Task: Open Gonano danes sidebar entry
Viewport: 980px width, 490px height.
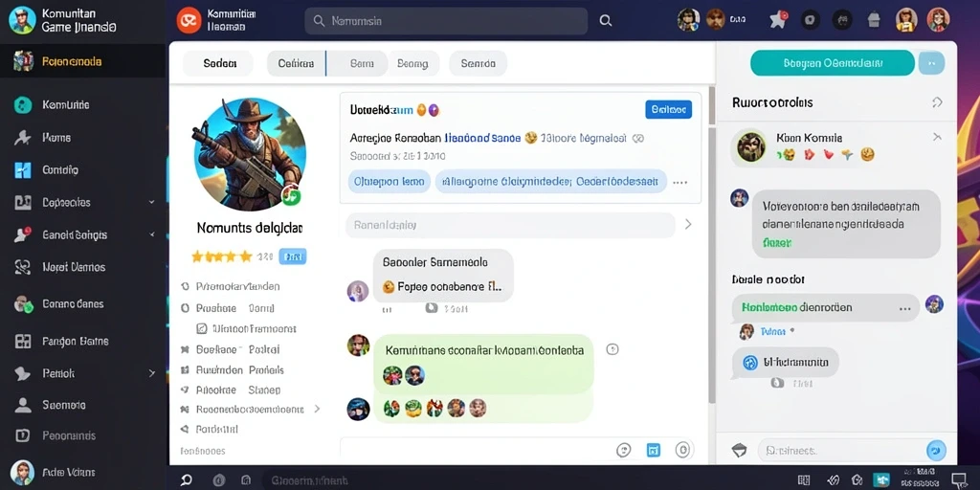Action: pos(73,303)
